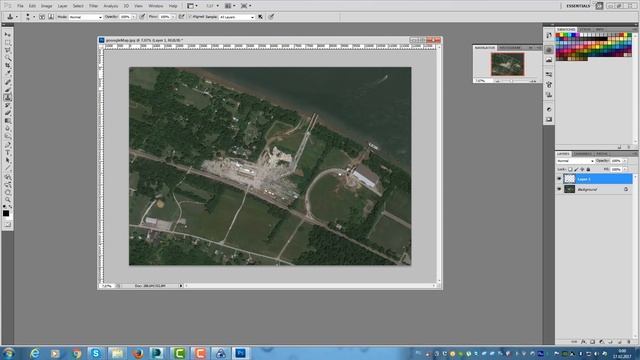Select the Healing Brush tool

[7, 82]
